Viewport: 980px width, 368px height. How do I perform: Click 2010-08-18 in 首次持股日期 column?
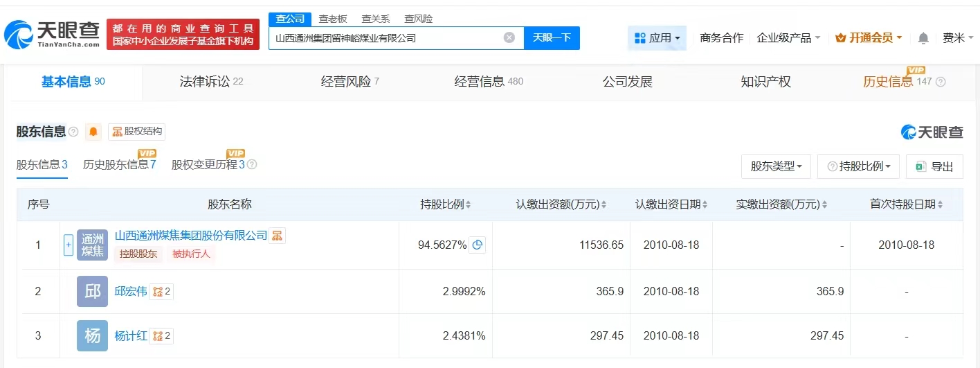906,245
